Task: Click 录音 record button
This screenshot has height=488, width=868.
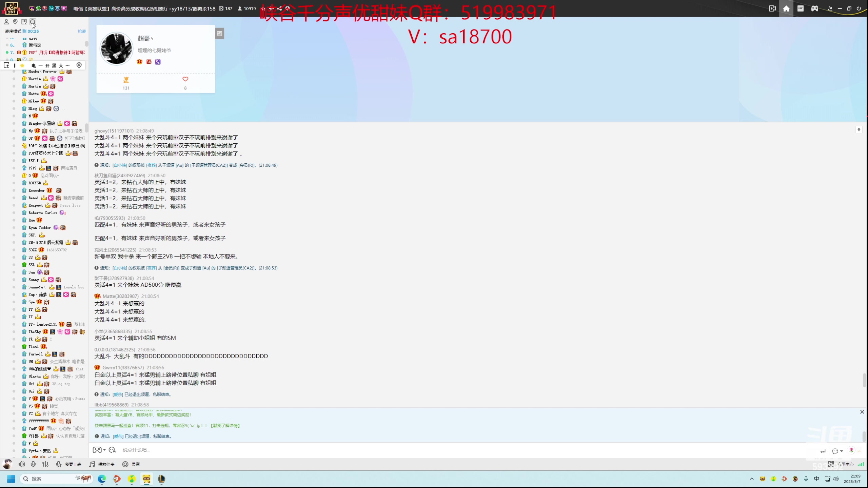Action: [131, 464]
